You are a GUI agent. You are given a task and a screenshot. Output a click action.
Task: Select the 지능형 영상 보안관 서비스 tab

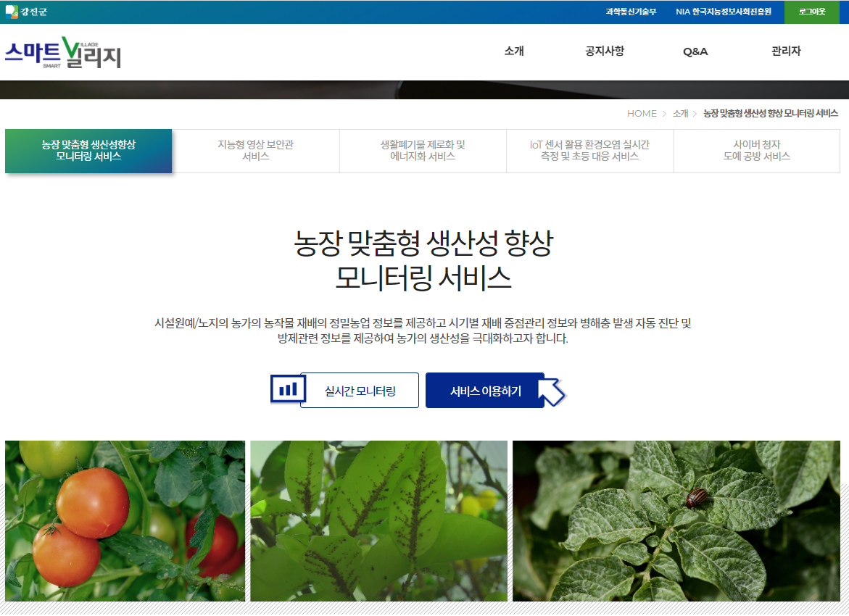255,151
